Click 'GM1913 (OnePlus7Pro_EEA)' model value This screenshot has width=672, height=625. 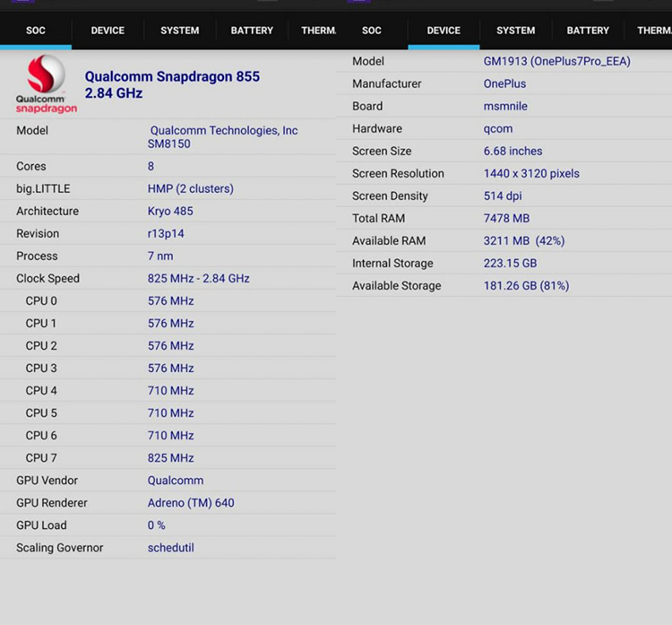[x=556, y=61]
